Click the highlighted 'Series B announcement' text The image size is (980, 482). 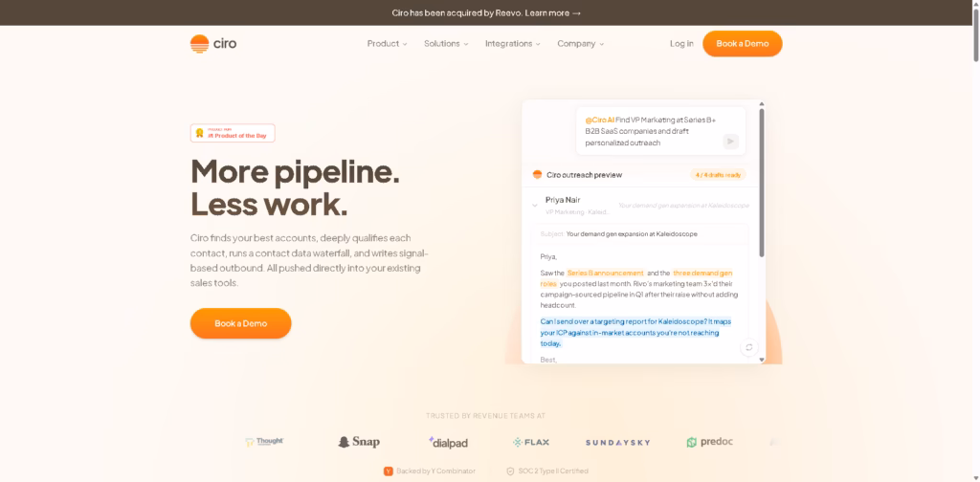[605, 273]
